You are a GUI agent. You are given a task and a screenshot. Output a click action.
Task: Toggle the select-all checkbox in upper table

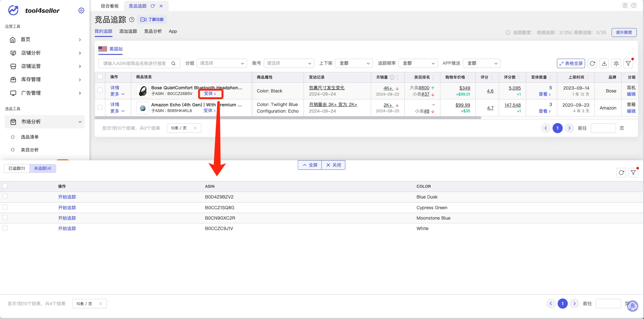pos(100,77)
